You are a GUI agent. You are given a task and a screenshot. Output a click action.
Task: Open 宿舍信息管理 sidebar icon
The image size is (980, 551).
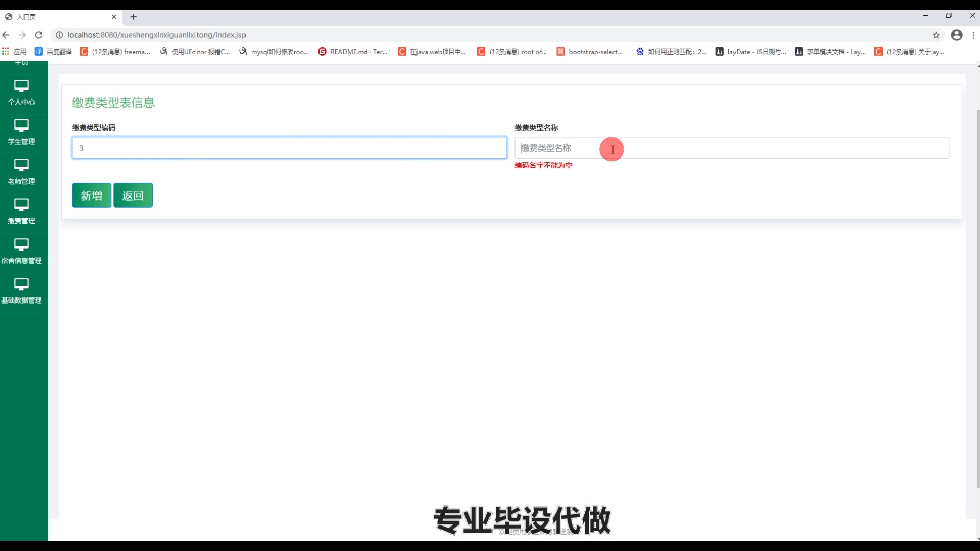21,245
